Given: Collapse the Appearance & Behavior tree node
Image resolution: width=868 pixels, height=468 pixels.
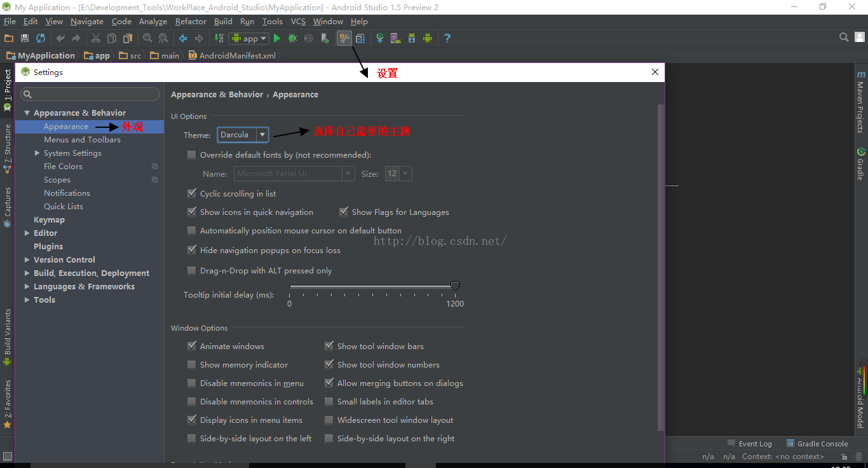Looking at the screenshot, I should [27, 113].
